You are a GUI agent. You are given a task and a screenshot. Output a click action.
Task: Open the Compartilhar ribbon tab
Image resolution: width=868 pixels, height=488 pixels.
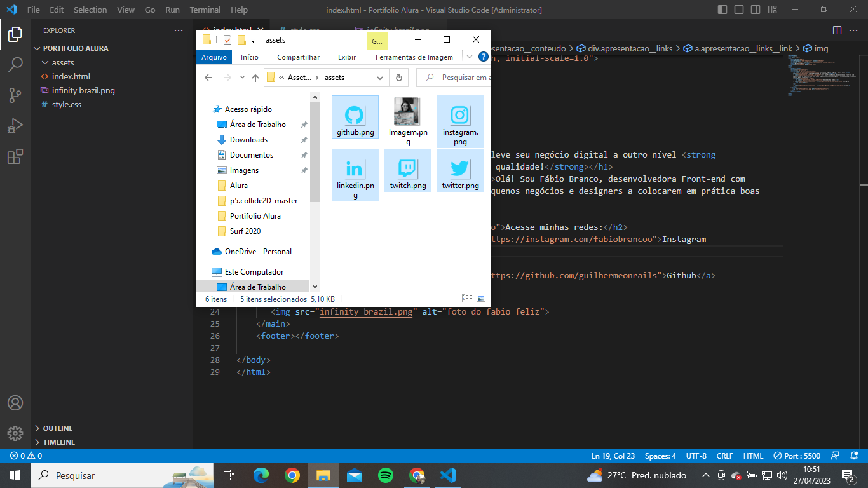point(298,57)
